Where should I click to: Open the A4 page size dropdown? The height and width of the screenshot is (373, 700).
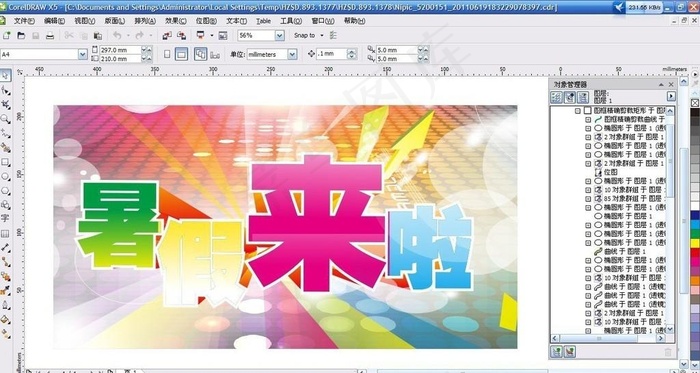point(83,54)
